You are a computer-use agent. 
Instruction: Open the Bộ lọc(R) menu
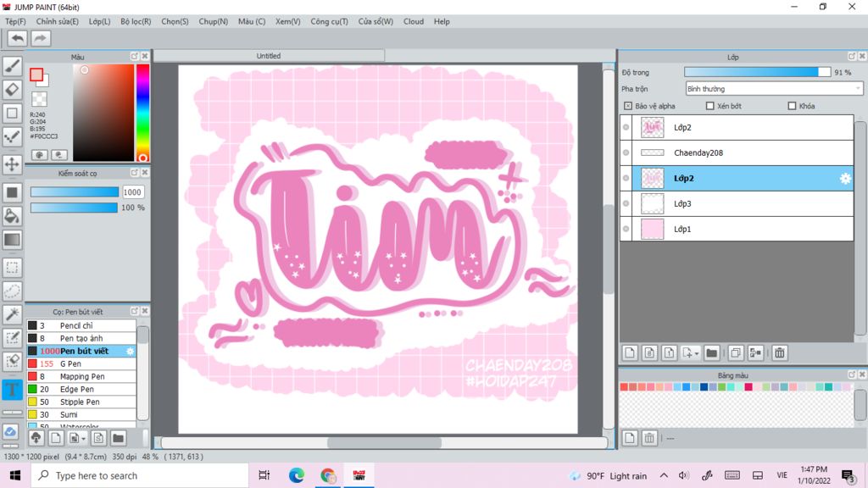pyautogui.click(x=136, y=21)
